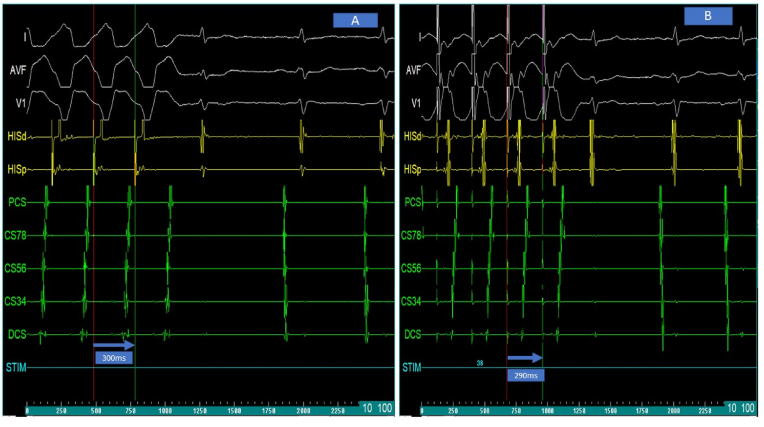
Task: Click the 2250 ms tick on panel A ruler
Action: [338, 411]
